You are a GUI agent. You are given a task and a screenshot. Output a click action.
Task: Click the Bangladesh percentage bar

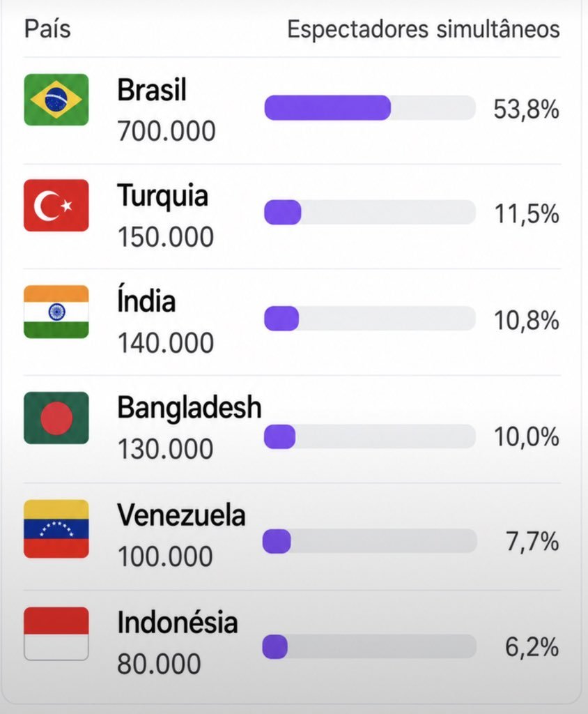coord(370,436)
